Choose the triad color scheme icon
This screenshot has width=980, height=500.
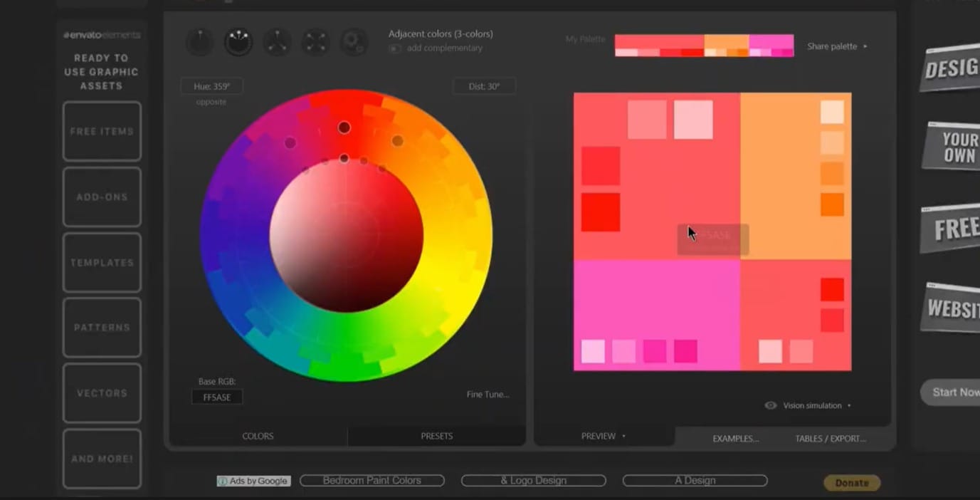(277, 42)
